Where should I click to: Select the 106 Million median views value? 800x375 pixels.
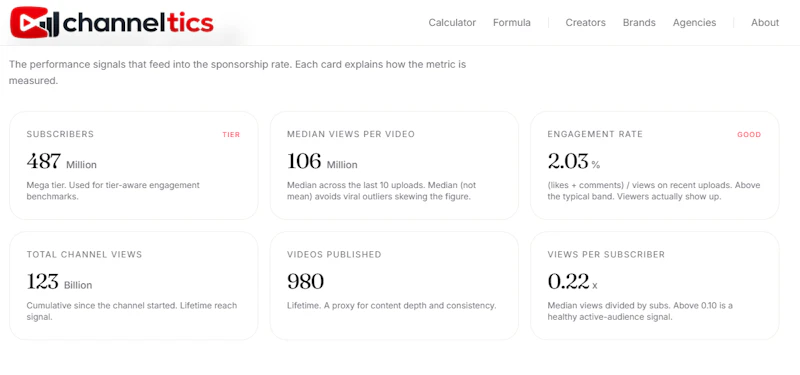click(x=322, y=162)
